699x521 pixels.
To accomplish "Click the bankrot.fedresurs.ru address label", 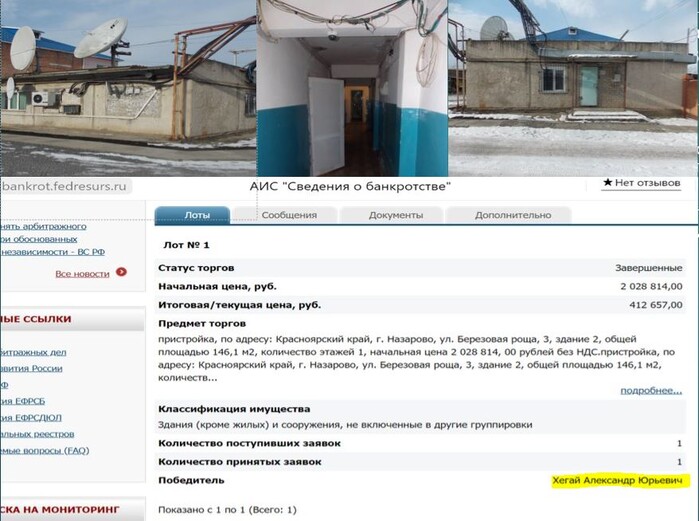I will pyautogui.click(x=65, y=186).
